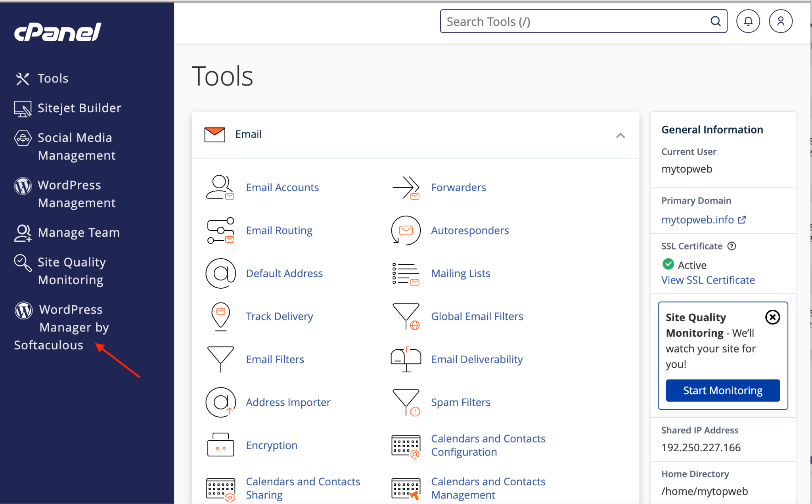Click the Mailing Lists icon
The width and height of the screenshot is (812, 504).
[x=406, y=274]
